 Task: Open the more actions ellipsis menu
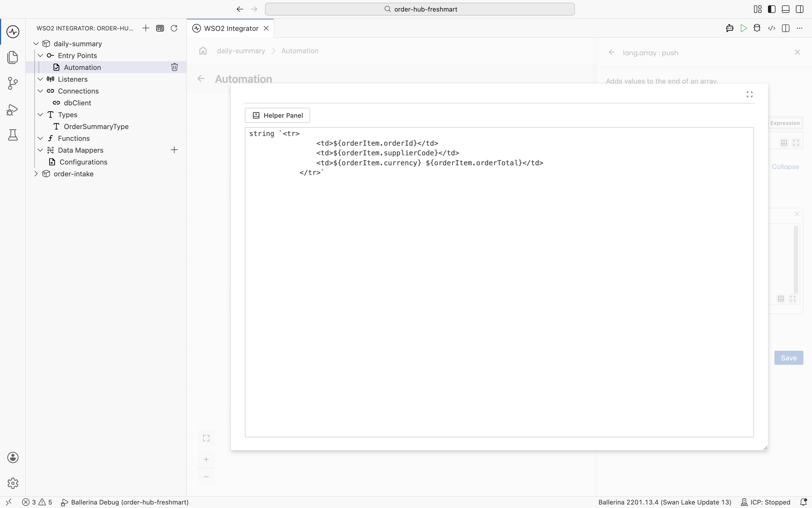tap(800, 28)
